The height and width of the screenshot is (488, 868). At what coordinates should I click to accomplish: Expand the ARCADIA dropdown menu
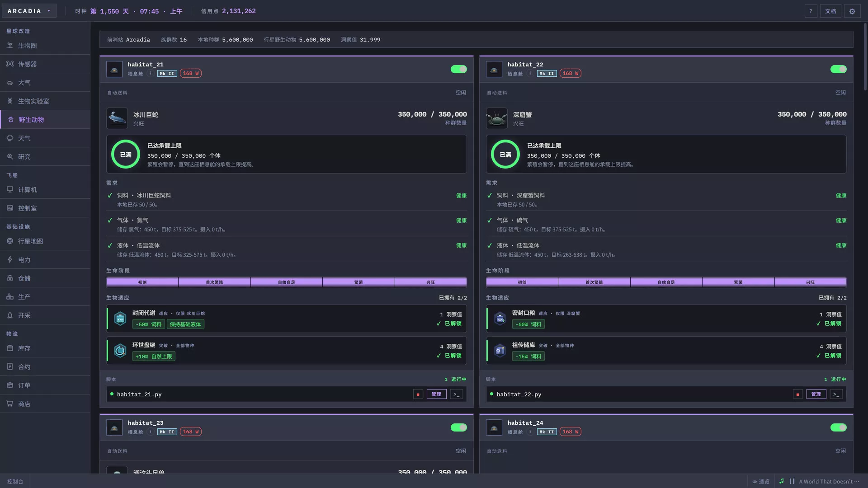(x=29, y=11)
